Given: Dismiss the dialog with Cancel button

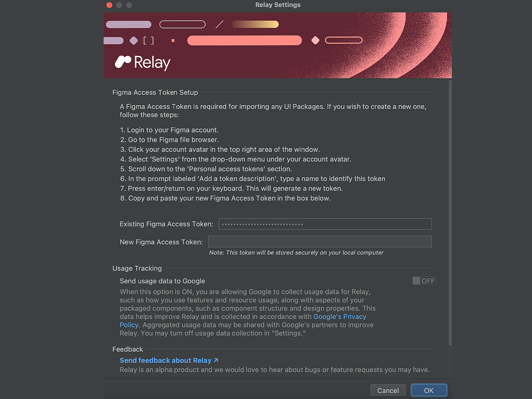Looking at the screenshot, I should click(x=388, y=390).
